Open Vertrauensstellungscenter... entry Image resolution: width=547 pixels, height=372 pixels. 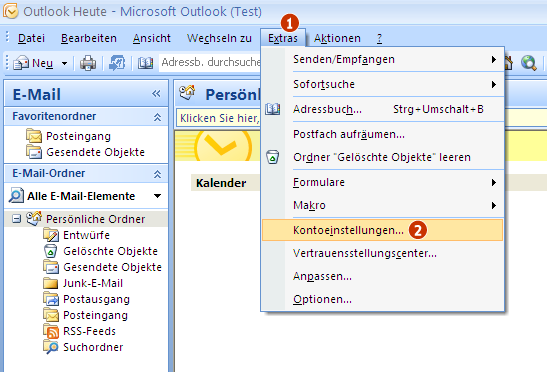click(383, 253)
